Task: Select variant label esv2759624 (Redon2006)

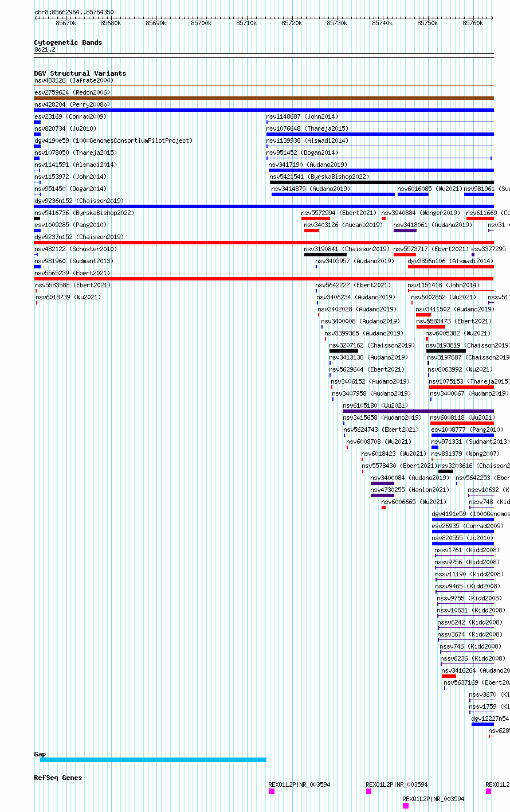Action: coord(72,92)
